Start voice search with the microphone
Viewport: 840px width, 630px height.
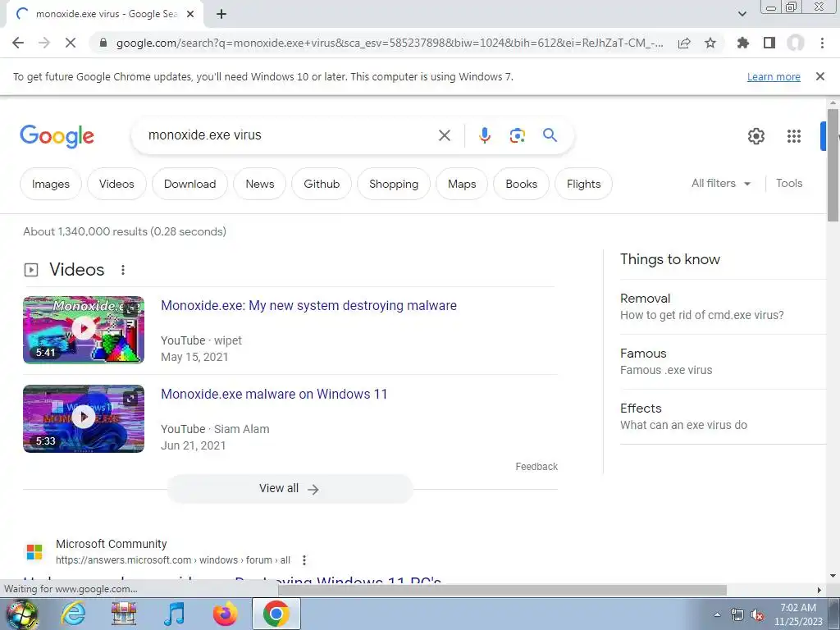click(485, 135)
